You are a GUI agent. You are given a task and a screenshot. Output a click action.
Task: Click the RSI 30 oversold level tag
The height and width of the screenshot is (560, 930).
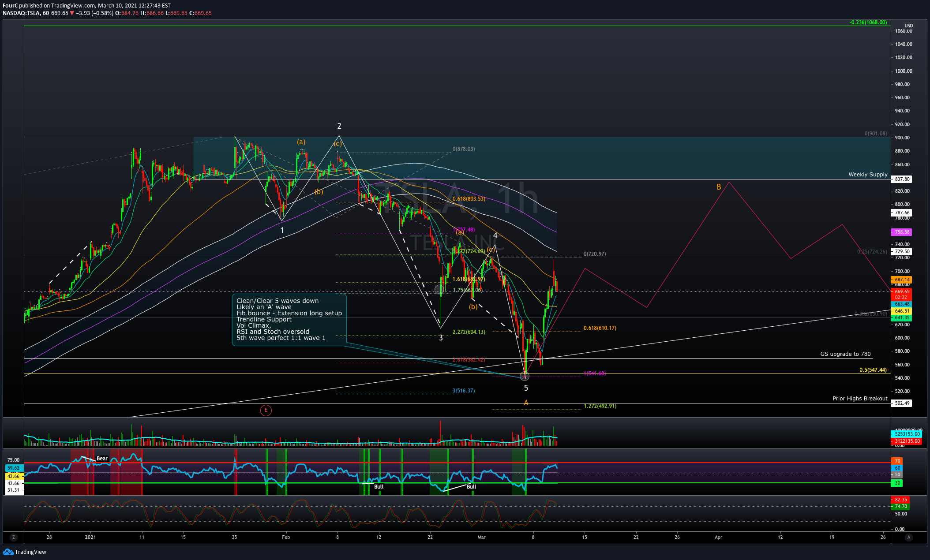point(897,483)
